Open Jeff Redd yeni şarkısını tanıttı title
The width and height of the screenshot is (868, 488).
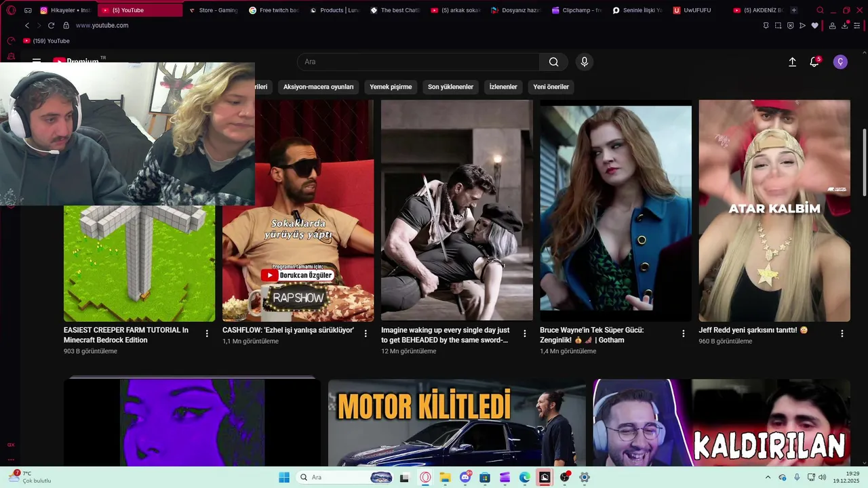coord(753,330)
